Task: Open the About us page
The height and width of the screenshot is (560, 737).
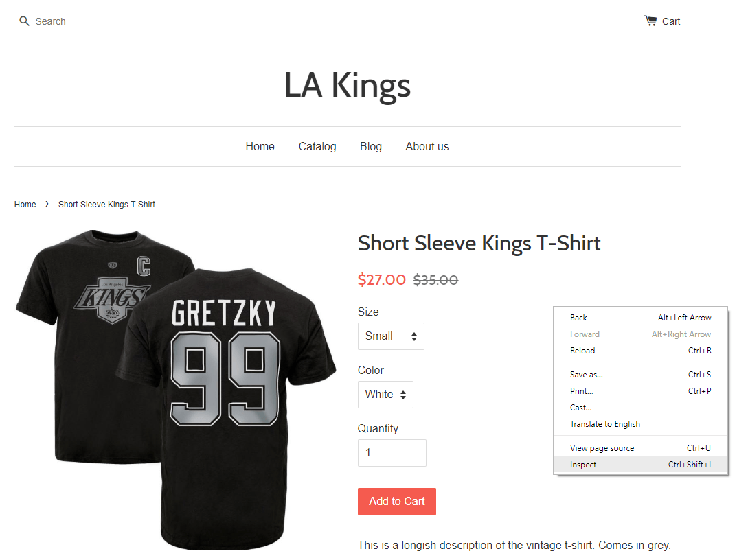Action: coord(427,146)
